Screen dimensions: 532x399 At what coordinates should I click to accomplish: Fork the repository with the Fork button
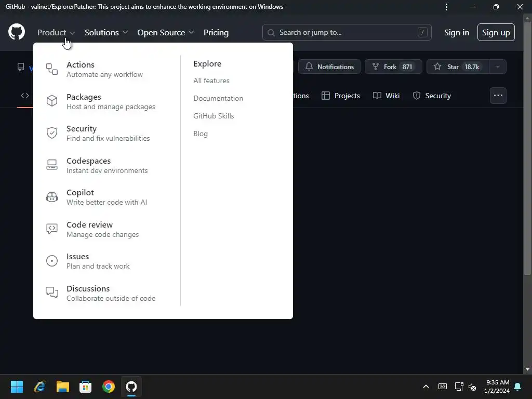[x=393, y=67]
